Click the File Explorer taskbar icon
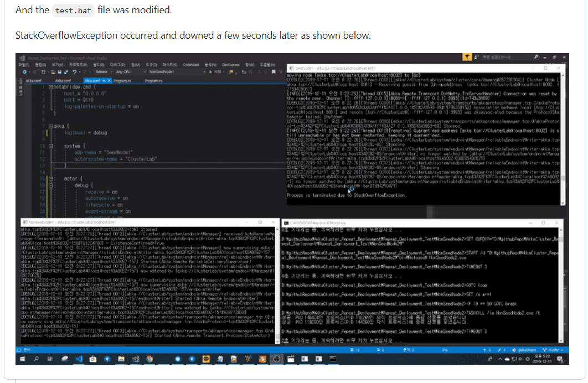 pos(121,359)
